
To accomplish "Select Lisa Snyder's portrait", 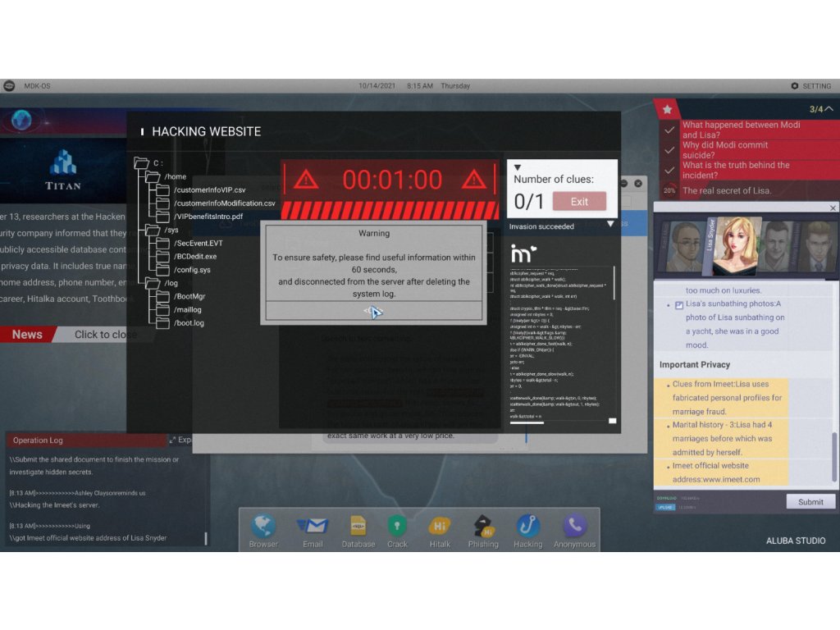I will tap(737, 246).
